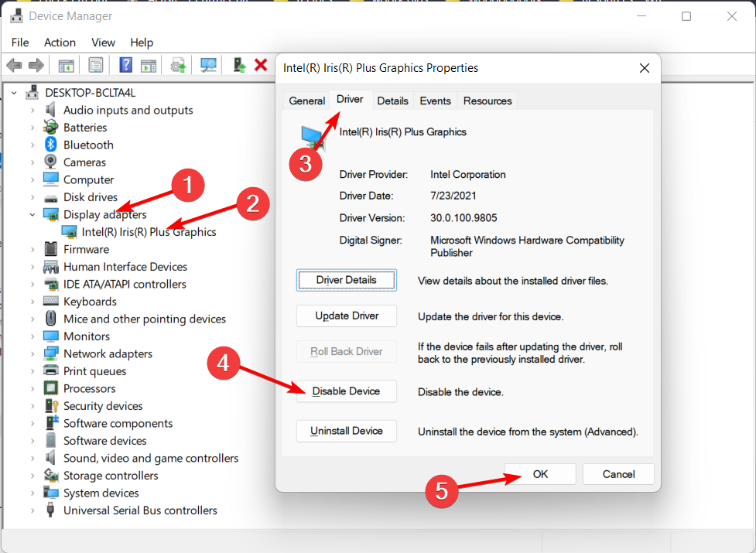Click the DESKTOP-BCLTA4L computer icon
Image resolution: width=756 pixels, height=553 pixels.
tap(32, 92)
